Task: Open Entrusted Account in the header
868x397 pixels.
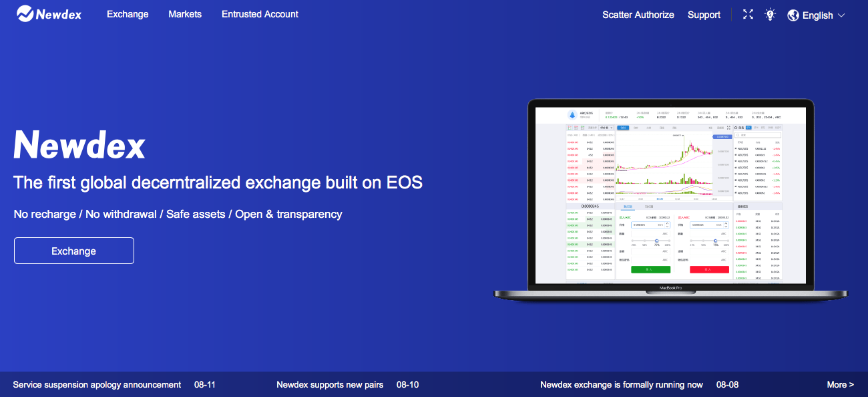Action: (260, 14)
